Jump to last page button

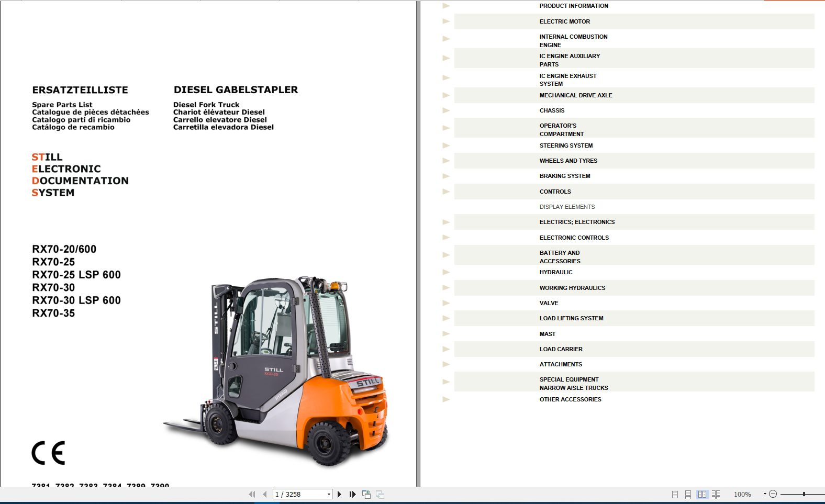click(x=353, y=494)
